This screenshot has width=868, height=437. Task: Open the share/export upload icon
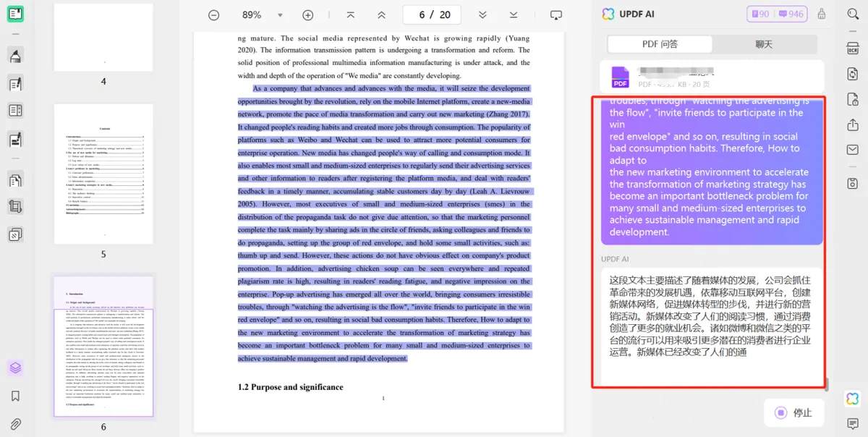[852, 125]
